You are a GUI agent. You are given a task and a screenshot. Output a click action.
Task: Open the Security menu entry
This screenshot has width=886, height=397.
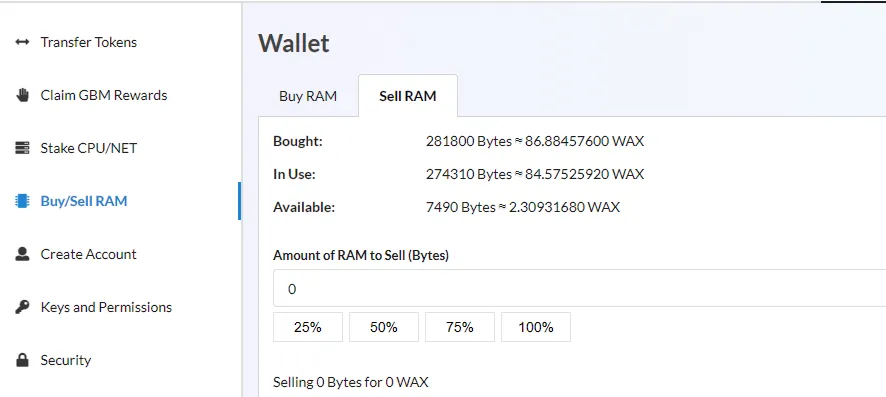(66, 360)
